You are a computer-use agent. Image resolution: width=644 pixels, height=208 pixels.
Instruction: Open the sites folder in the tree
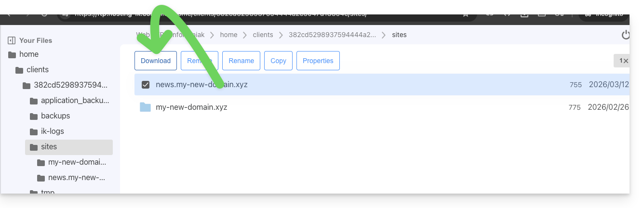[49, 147]
